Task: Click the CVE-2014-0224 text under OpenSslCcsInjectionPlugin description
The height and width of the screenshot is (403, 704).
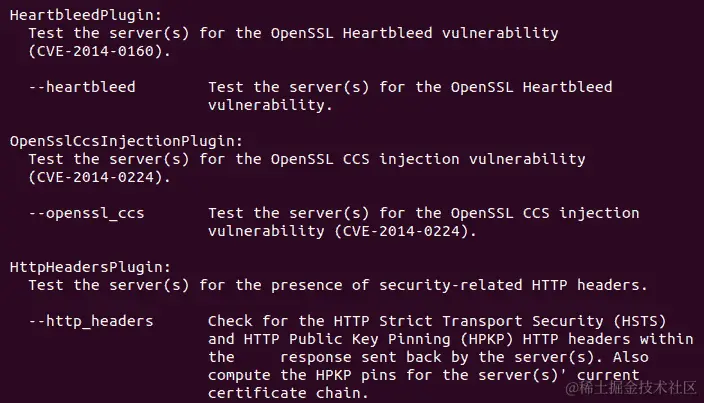Action: click(95, 177)
